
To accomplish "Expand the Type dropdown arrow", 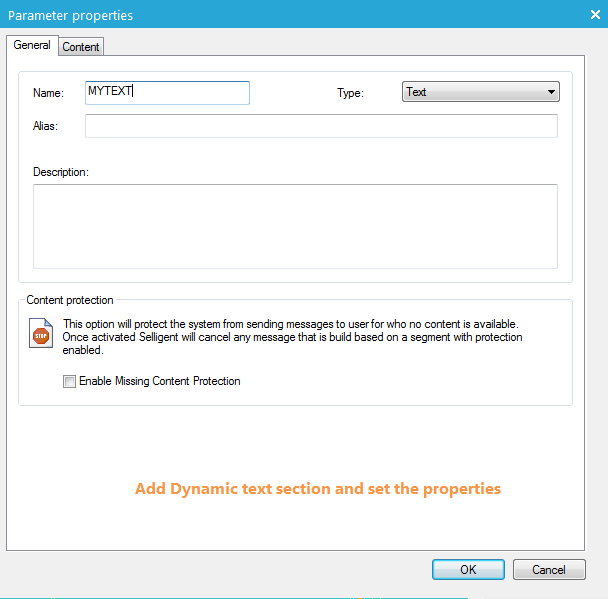I will point(551,92).
